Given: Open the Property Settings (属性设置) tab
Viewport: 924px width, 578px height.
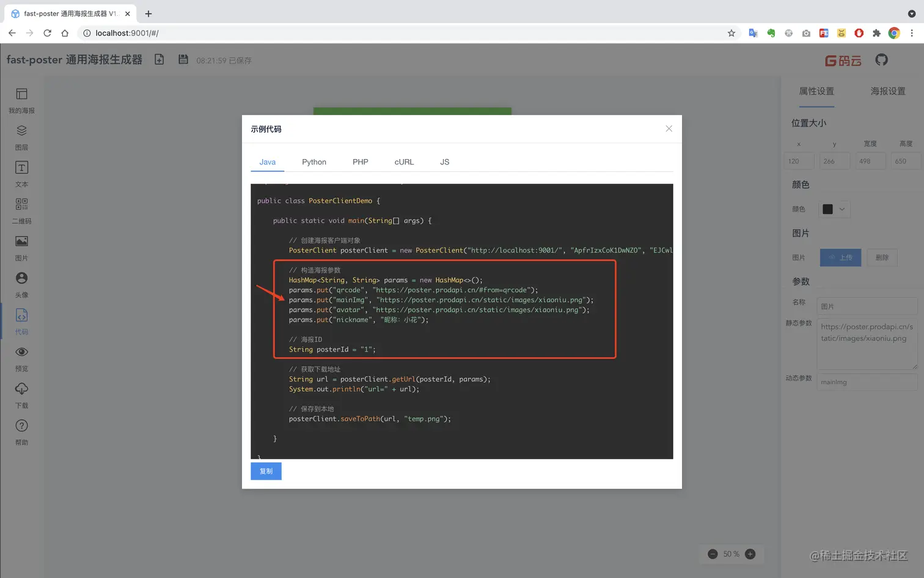Looking at the screenshot, I should (x=816, y=91).
